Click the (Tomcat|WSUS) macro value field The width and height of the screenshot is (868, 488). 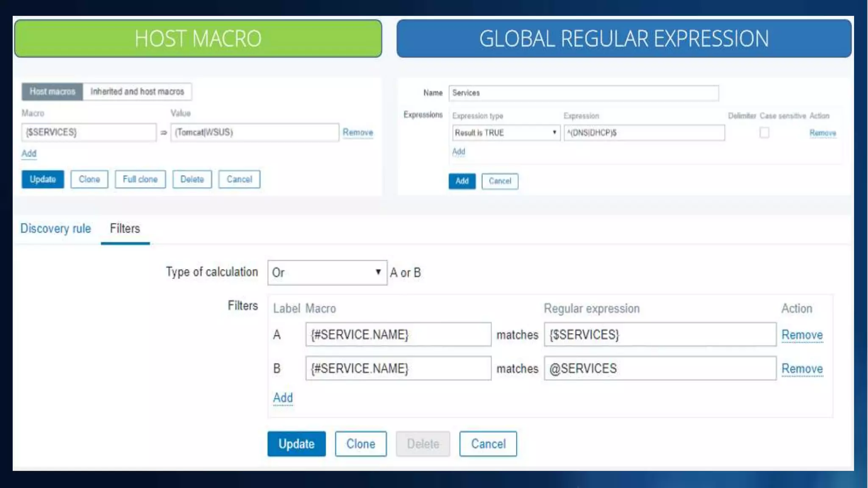point(255,132)
